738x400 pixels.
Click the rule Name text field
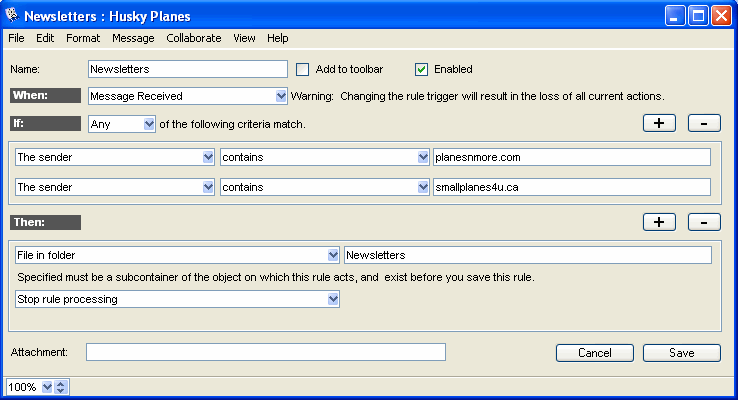[187, 69]
